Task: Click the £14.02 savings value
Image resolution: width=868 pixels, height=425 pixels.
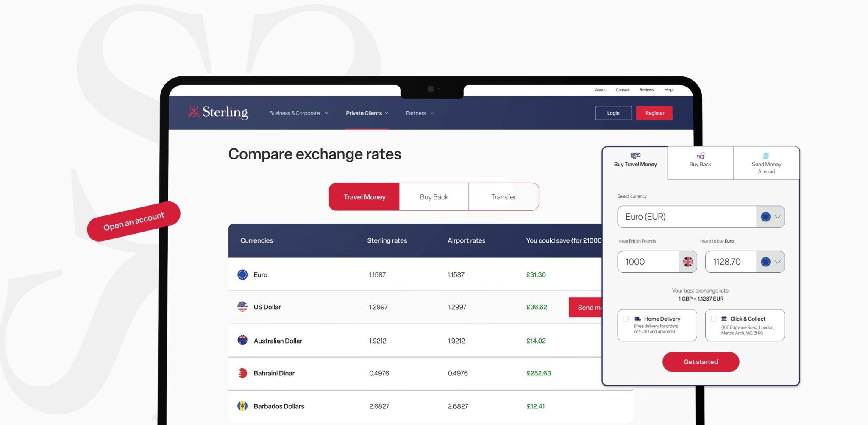Action: point(536,341)
